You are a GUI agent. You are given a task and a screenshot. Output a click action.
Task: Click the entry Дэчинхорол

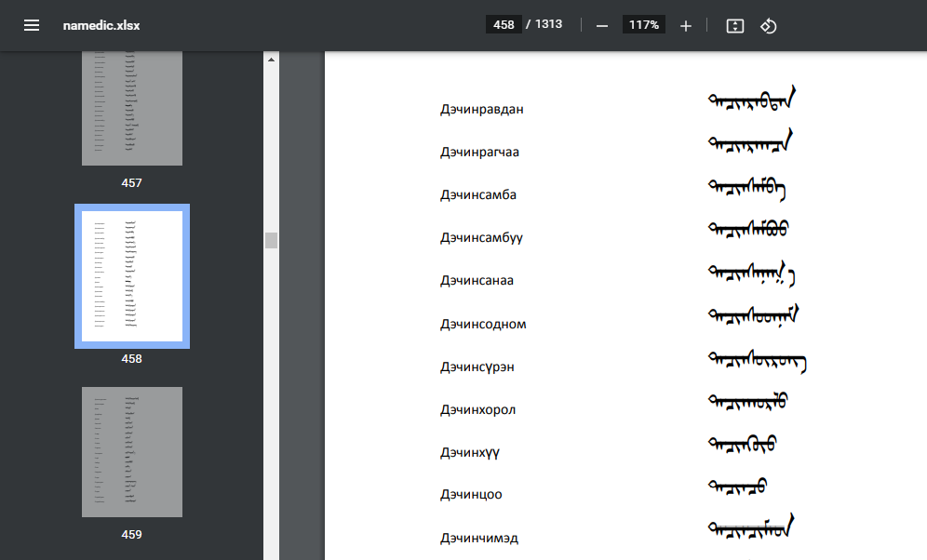click(477, 409)
